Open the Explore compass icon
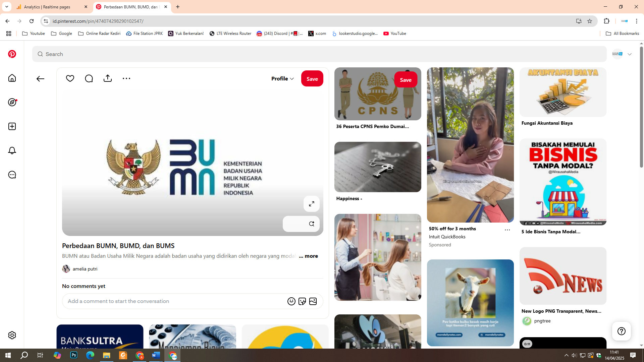Screen dimensions: 644x362 point(12,102)
